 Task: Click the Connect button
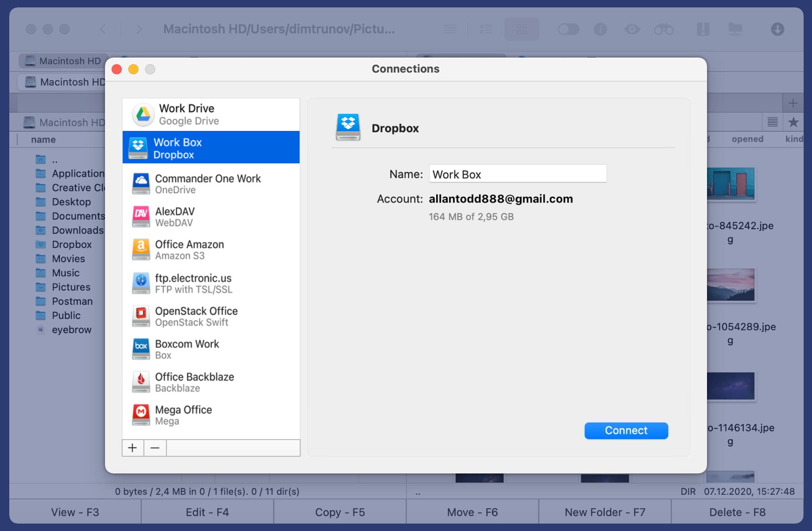coord(626,430)
